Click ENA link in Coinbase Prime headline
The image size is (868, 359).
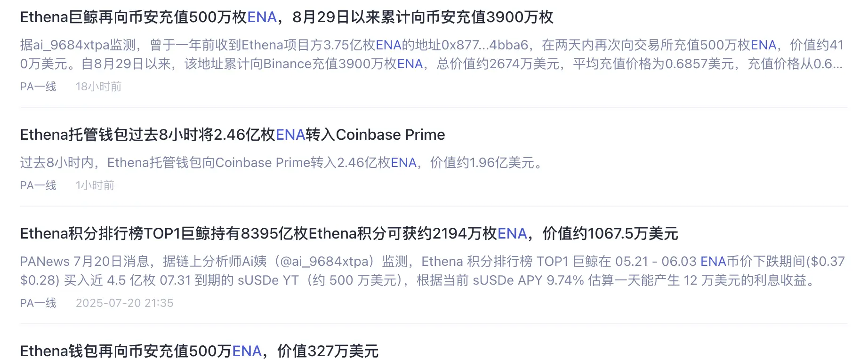coord(290,135)
